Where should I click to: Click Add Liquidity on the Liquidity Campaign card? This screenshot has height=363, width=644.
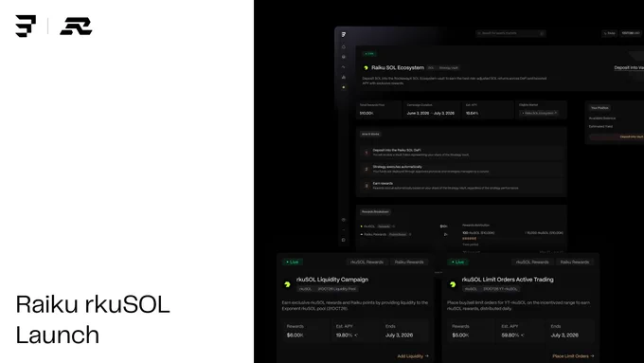pos(413,356)
